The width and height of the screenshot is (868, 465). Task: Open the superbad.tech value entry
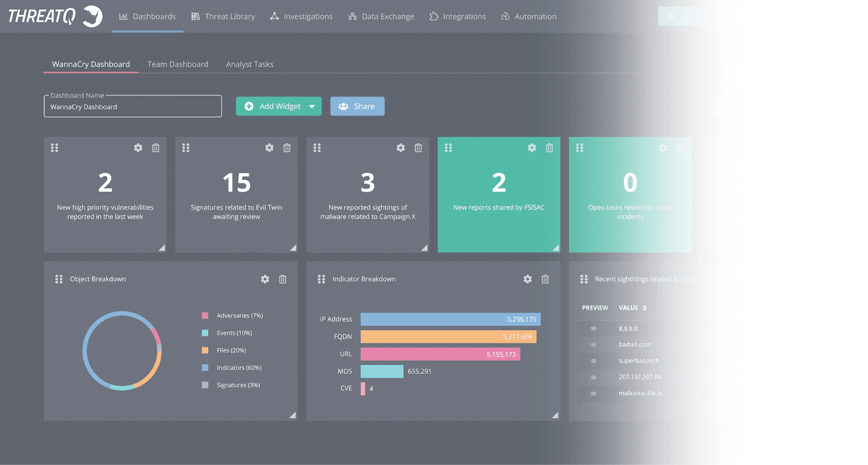click(x=639, y=361)
